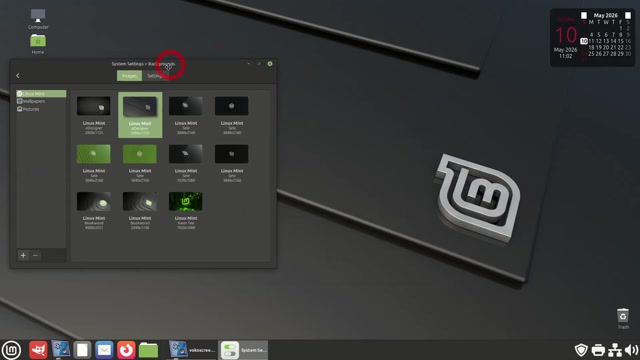The width and height of the screenshot is (640, 360).
Task: Select Pictures folder in sidebar
Action: (x=41, y=109)
